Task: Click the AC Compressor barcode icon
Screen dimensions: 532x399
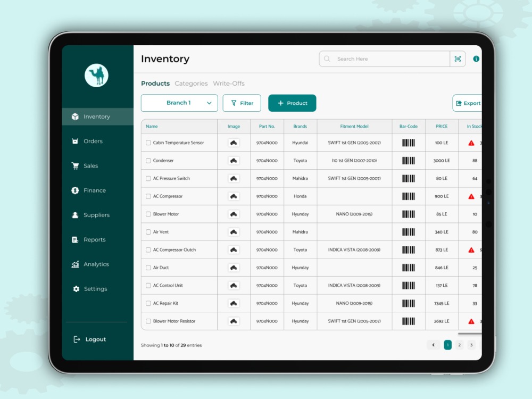Action: click(409, 196)
